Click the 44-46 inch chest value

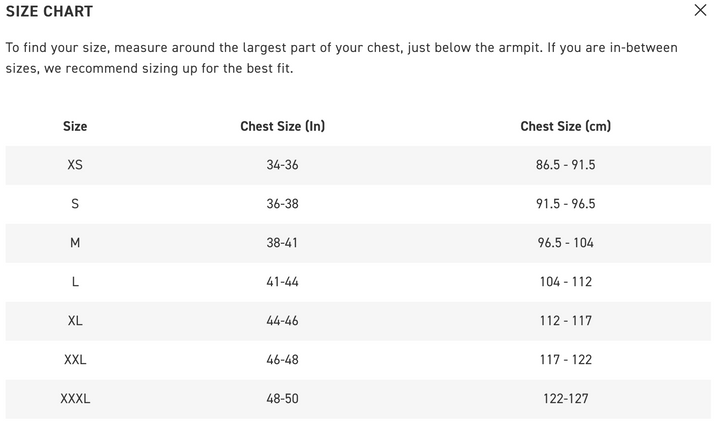click(x=282, y=321)
